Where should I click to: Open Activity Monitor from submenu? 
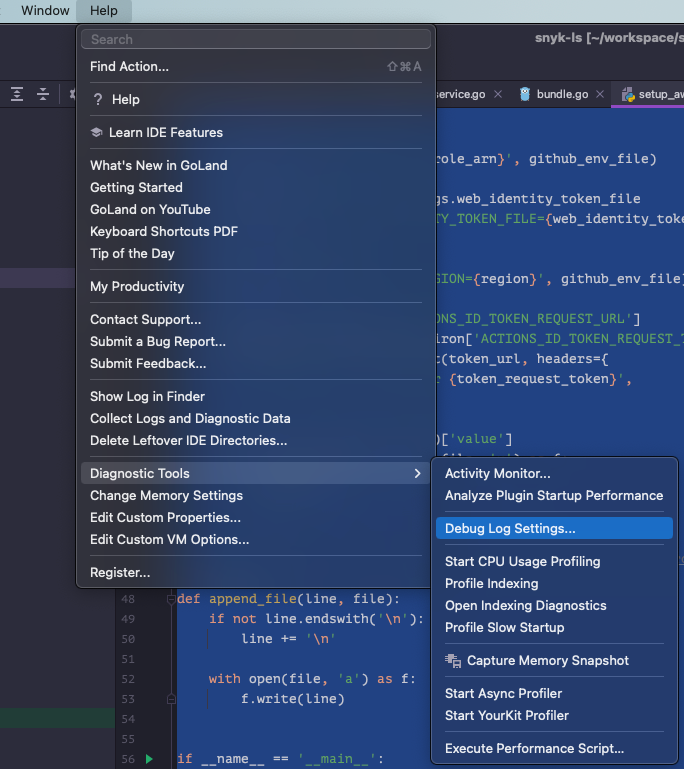point(497,474)
